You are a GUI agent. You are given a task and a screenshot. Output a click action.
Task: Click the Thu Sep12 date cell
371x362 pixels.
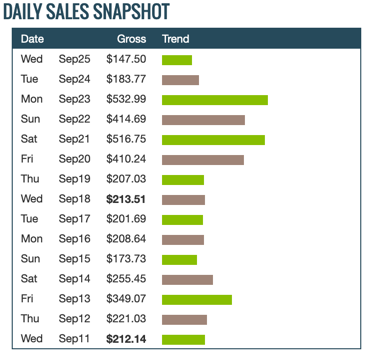click(55, 319)
